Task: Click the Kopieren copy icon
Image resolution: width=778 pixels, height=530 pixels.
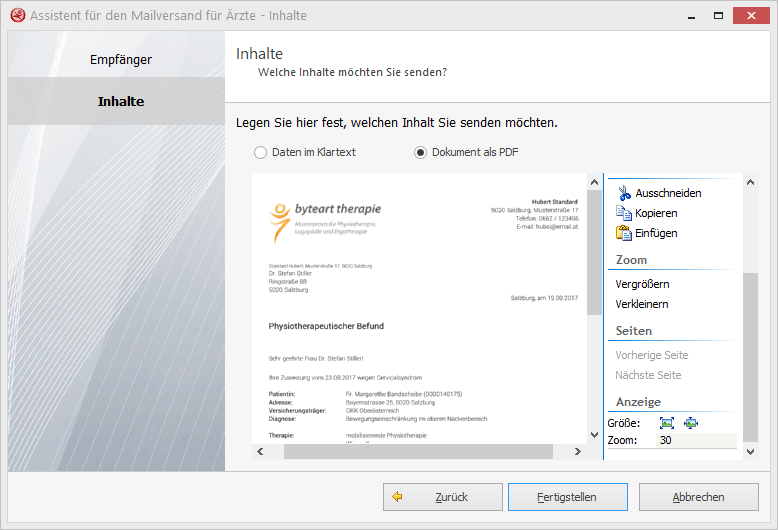Action: tap(624, 213)
